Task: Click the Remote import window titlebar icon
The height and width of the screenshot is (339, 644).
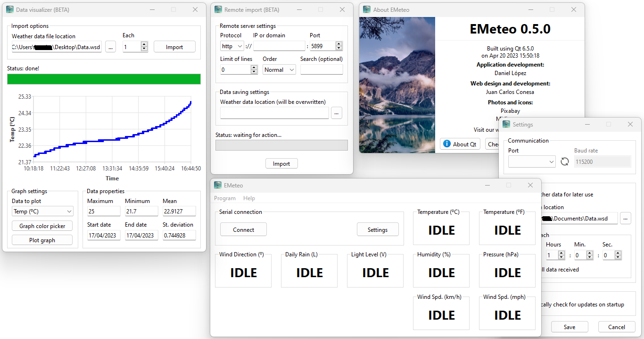Action: coord(217,9)
